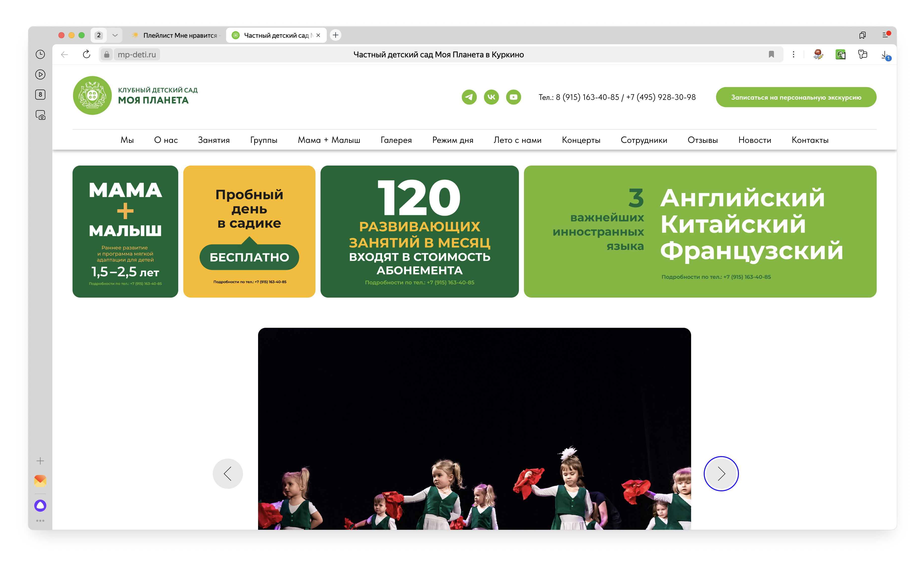Click the avatar extension icon in toolbar
Image resolution: width=924 pixels, height=562 pixels.
[x=818, y=54]
